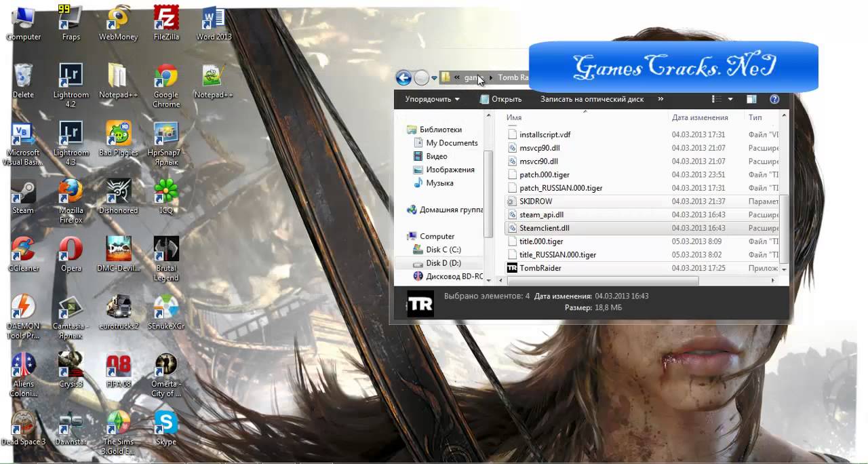Open the Omerta City shortcut
The image size is (868, 464).
[x=166, y=375]
